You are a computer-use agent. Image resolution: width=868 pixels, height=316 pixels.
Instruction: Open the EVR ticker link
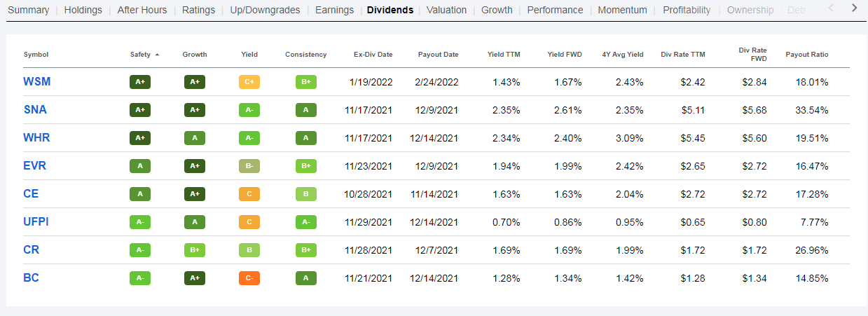[x=35, y=166]
